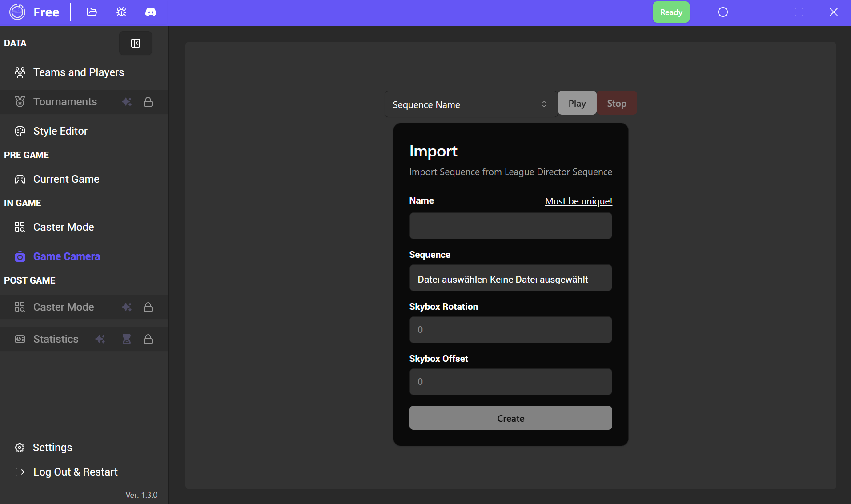Click the bug report icon

[121, 12]
